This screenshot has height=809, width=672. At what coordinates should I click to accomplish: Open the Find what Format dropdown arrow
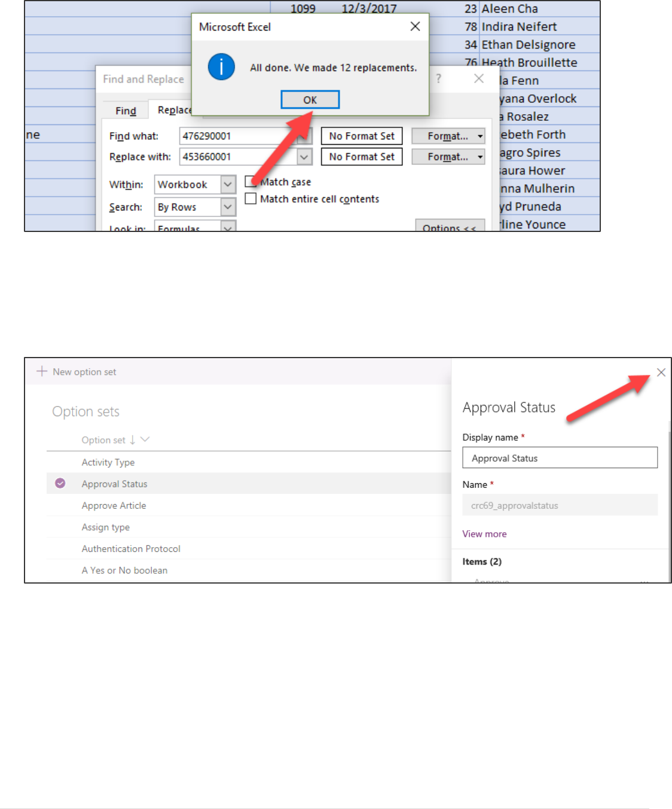coord(480,136)
